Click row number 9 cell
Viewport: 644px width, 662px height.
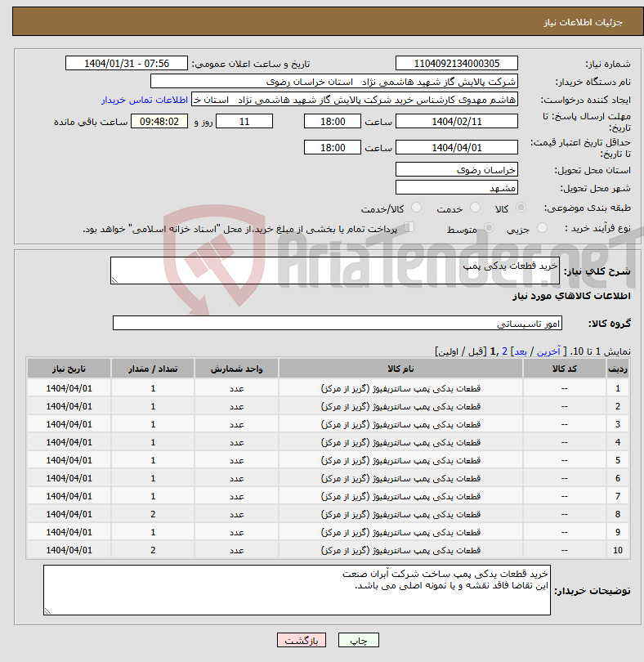pyautogui.click(x=617, y=532)
